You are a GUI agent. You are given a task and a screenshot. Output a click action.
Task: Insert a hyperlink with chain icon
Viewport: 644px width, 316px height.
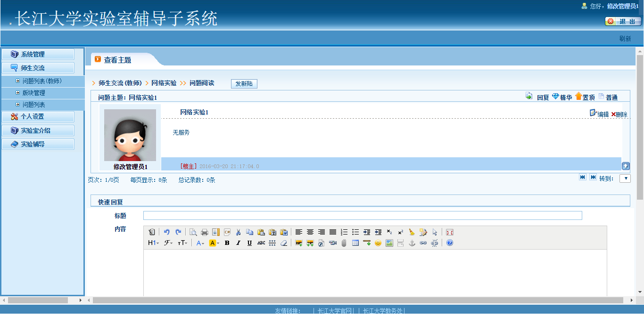423,243
